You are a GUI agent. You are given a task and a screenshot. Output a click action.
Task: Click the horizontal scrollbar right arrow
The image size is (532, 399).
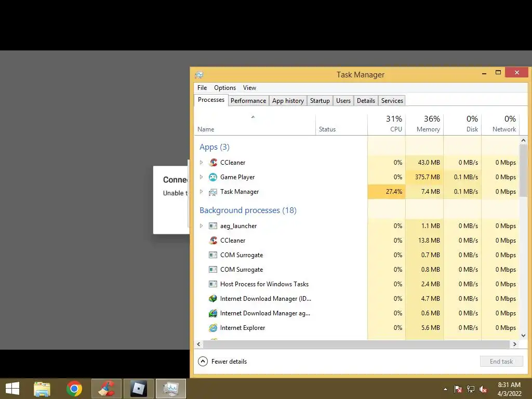click(515, 344)
